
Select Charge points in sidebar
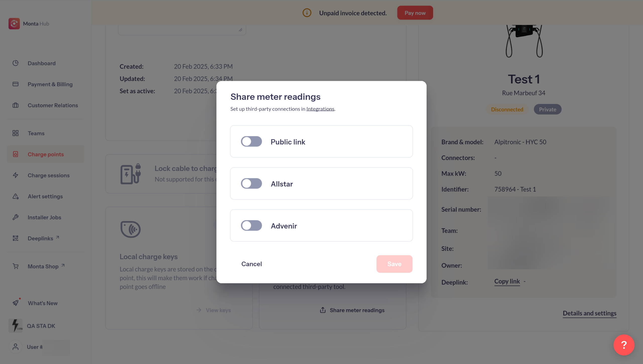coord(45,154)
